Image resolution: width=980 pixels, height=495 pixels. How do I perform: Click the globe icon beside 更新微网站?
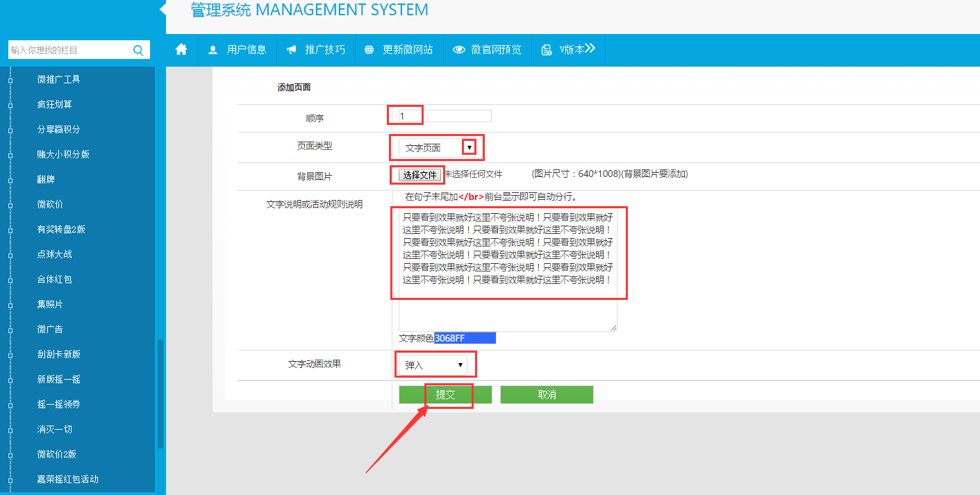(x=369, y=50)
